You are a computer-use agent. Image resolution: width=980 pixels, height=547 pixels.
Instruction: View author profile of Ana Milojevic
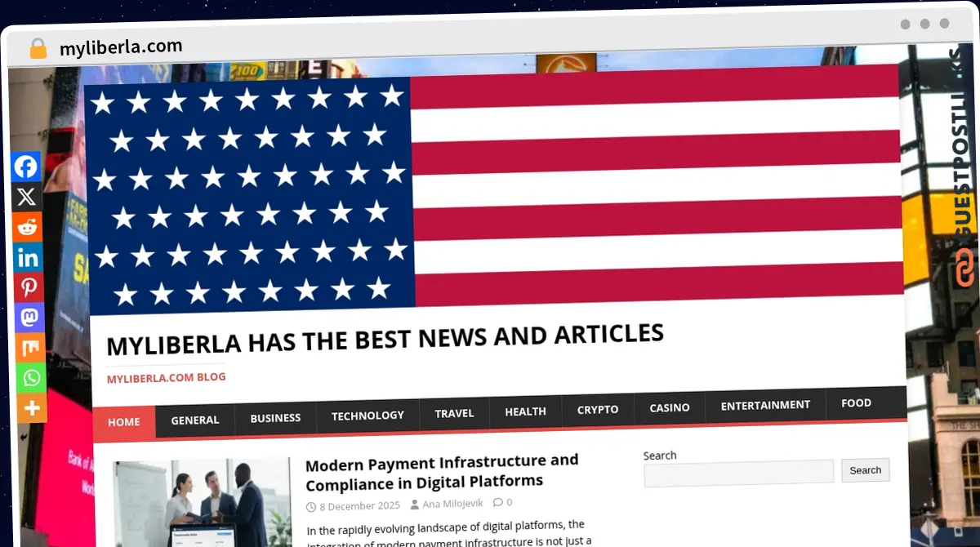point(452,503)
